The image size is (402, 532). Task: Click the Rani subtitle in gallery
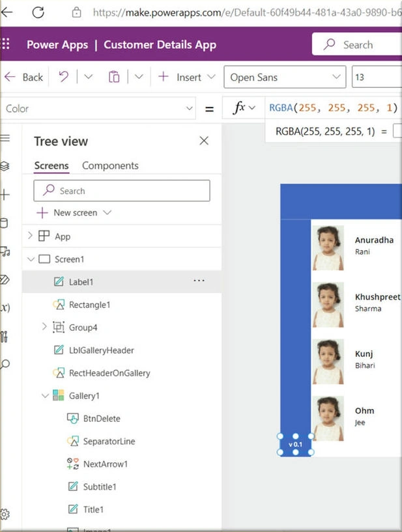[x=362, y=252]
